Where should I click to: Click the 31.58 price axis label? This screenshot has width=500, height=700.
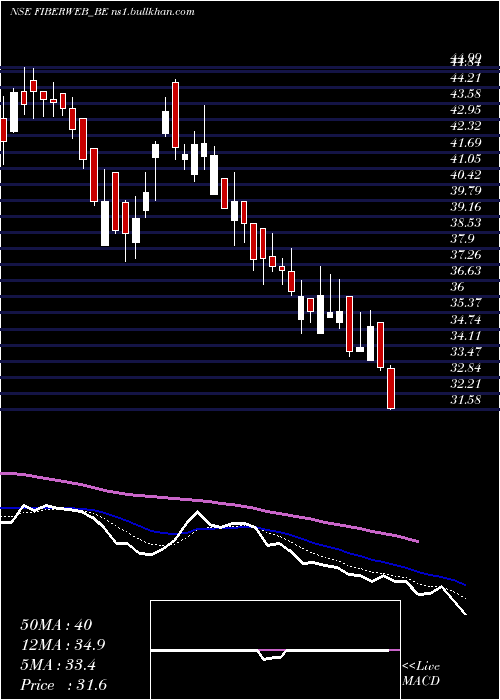465,400
